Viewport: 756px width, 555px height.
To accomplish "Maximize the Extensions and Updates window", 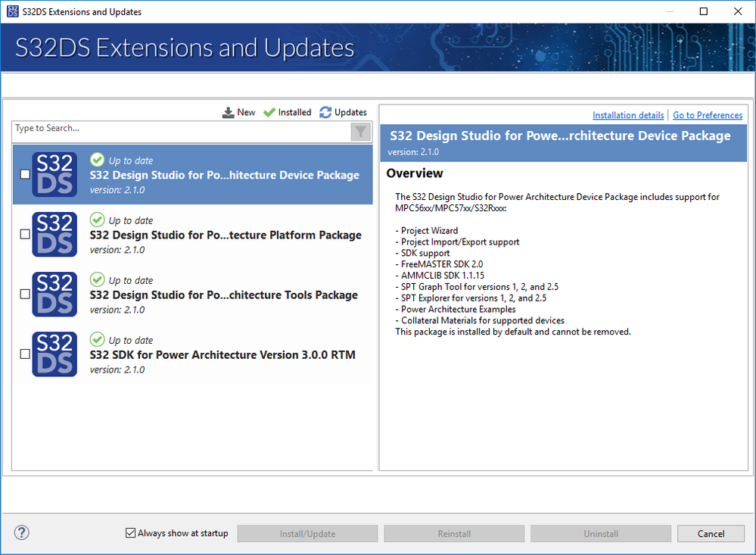I will (x=704, y=11).
